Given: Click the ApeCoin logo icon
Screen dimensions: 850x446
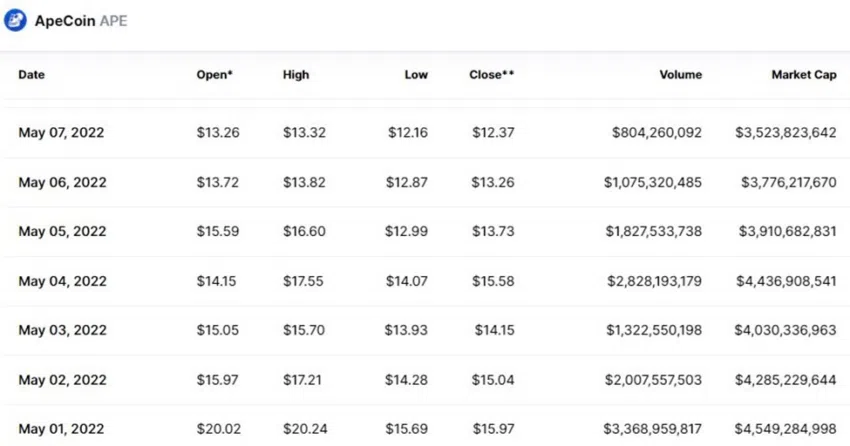Looking at the screenshot, I should coord(15,21).
